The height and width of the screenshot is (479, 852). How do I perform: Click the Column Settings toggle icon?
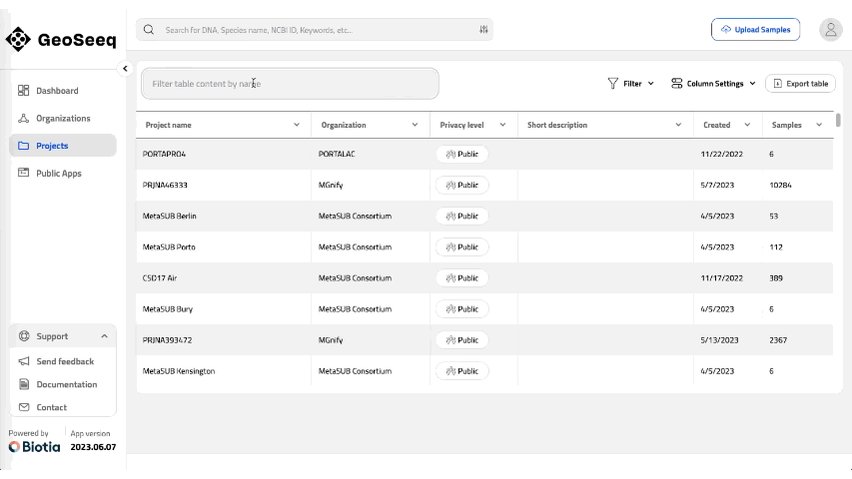tap(676, 84)
